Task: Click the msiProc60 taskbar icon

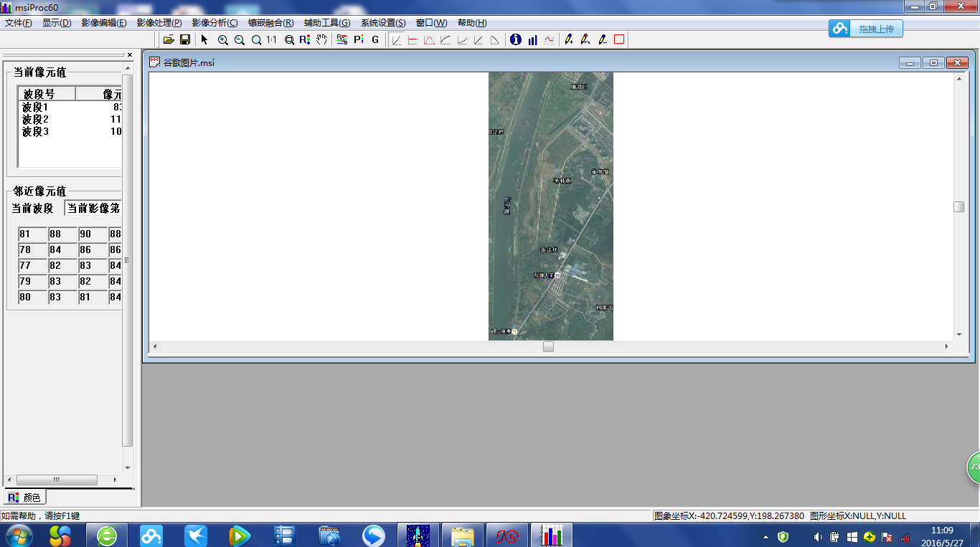Action: [x=552, y=536]
